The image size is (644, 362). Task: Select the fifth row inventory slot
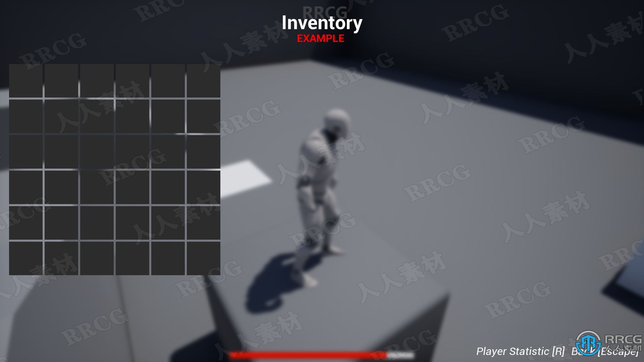26,223
